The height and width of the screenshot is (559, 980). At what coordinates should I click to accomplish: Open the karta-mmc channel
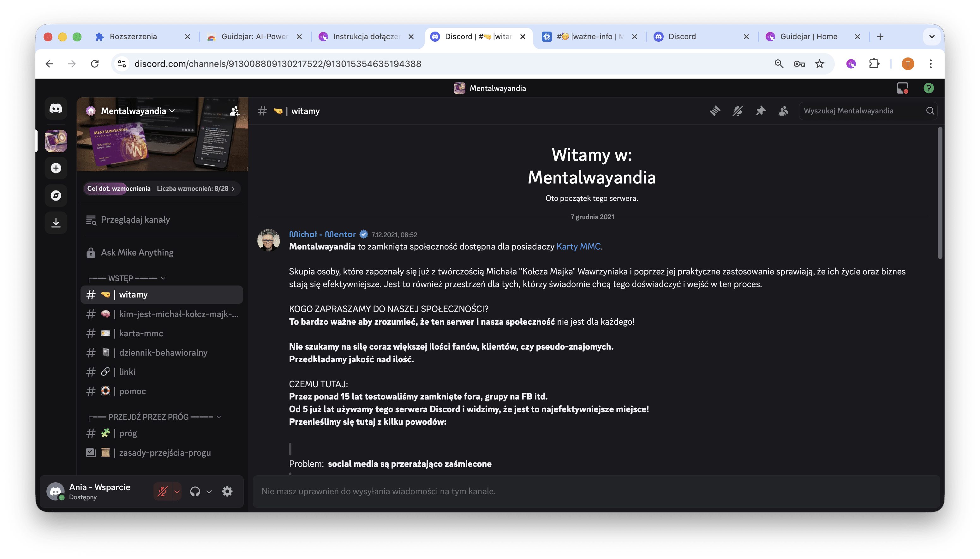click(162, 333)
